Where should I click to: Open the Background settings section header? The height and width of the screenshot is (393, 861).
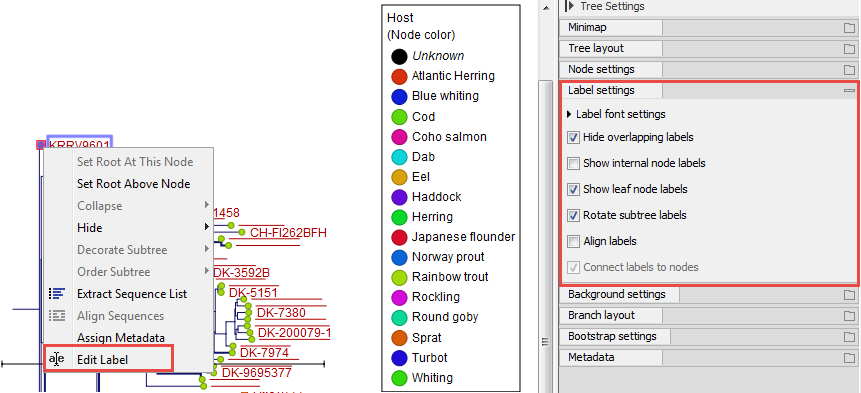[619, 295]
